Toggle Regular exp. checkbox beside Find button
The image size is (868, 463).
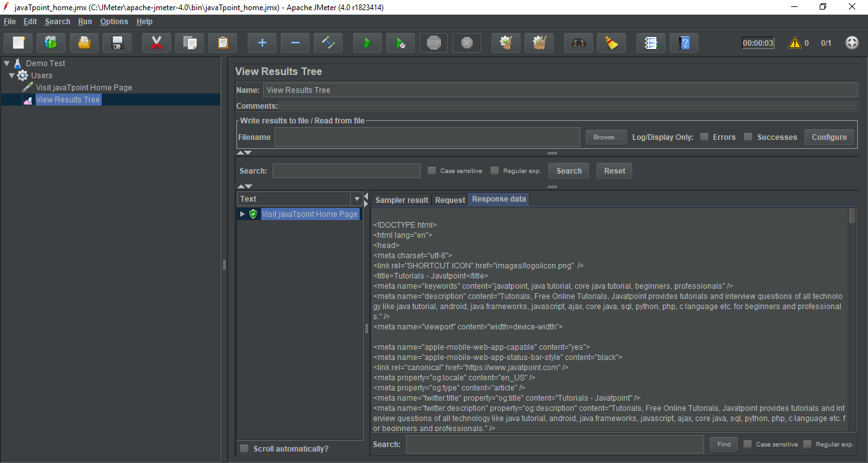(807, 444)
